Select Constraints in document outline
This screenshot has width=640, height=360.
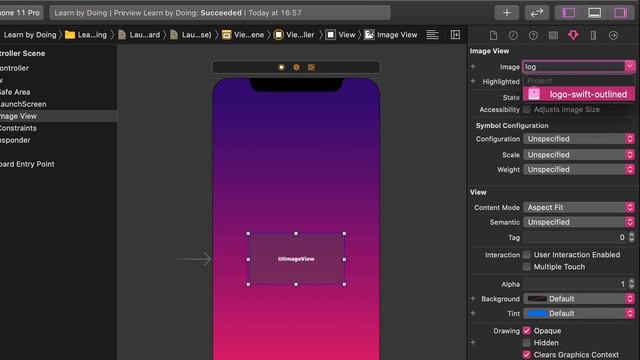(18, 128)
